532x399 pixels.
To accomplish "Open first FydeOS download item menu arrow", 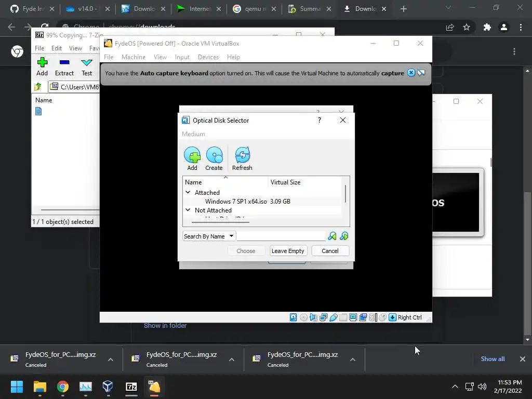I will tap(111, 360).
